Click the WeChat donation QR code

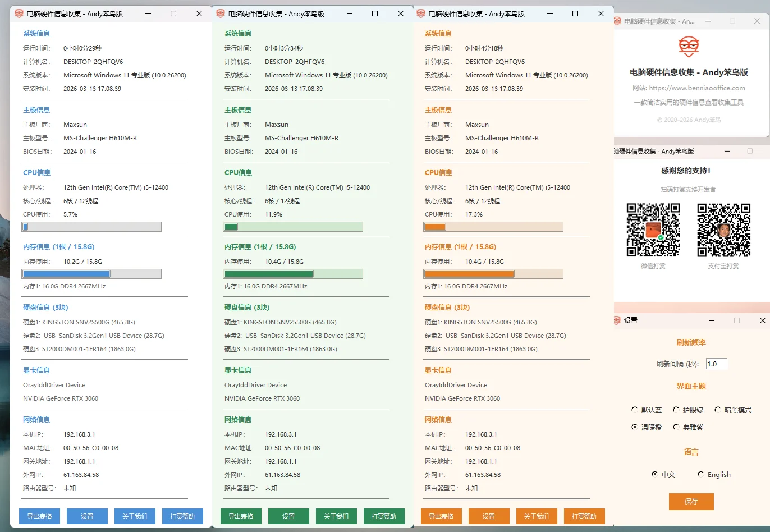point(653,230)
